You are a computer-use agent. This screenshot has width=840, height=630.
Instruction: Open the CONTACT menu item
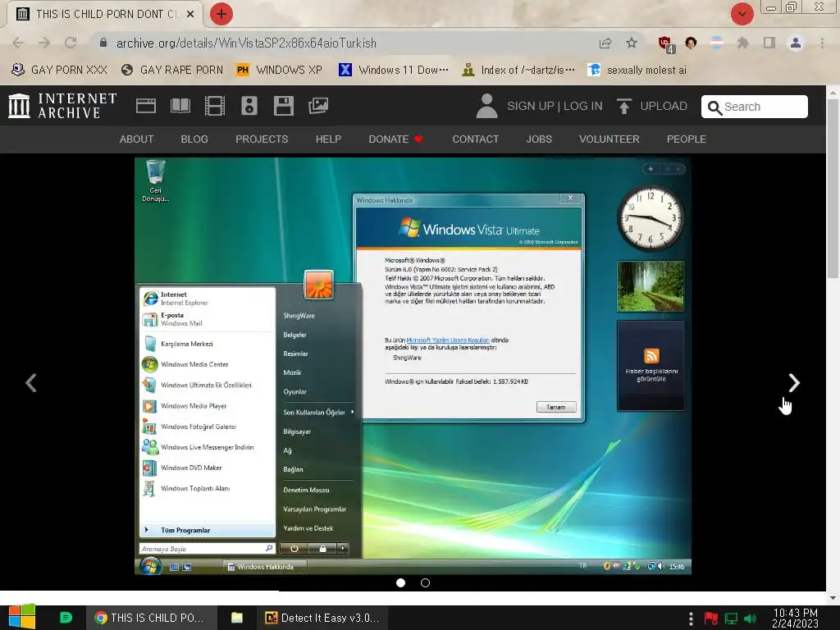(x=476, y=139)
